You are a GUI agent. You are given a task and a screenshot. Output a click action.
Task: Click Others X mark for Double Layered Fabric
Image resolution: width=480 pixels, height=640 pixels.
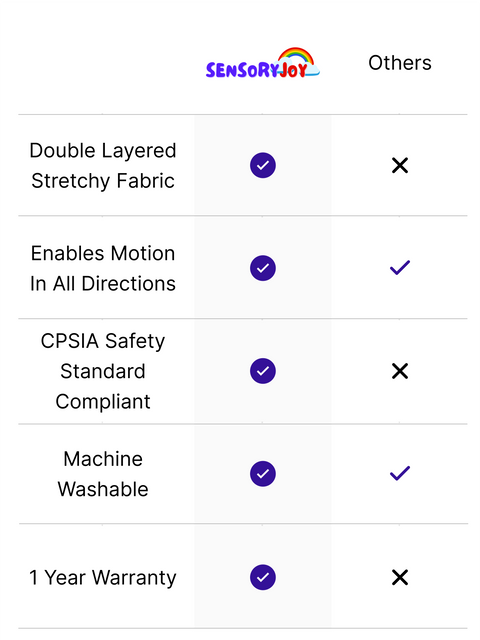click(x=400, y=165)
